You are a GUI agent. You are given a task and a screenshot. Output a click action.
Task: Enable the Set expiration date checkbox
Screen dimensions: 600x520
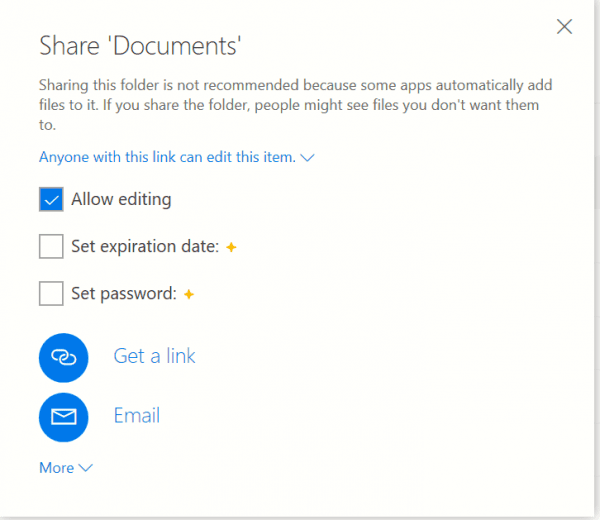point(51,247)
